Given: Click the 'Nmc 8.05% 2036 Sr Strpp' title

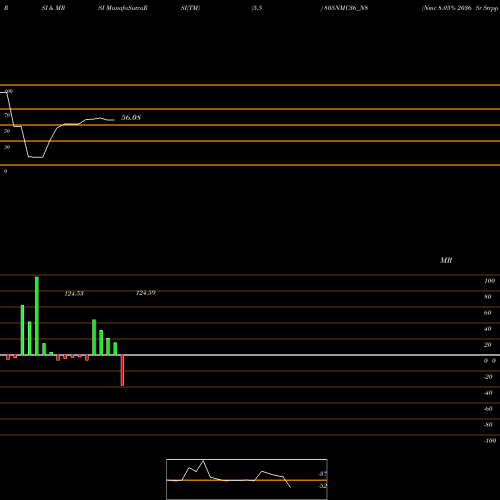Looking at the screenshot, I should click(460, 8).
